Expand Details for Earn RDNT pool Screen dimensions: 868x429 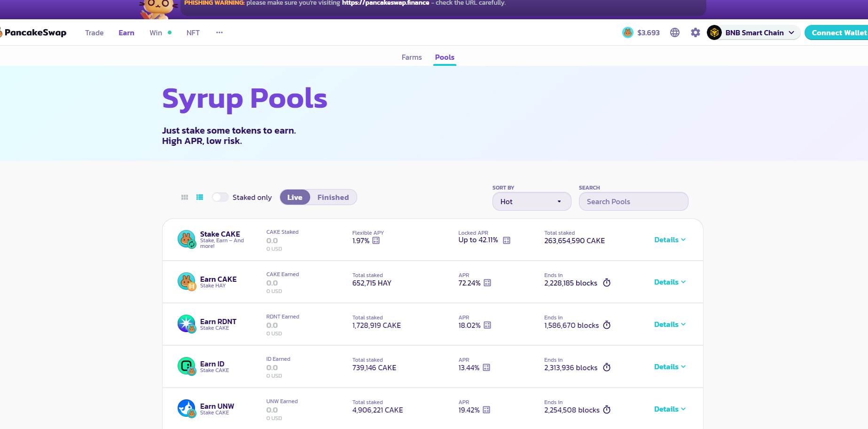coord(670,325)
